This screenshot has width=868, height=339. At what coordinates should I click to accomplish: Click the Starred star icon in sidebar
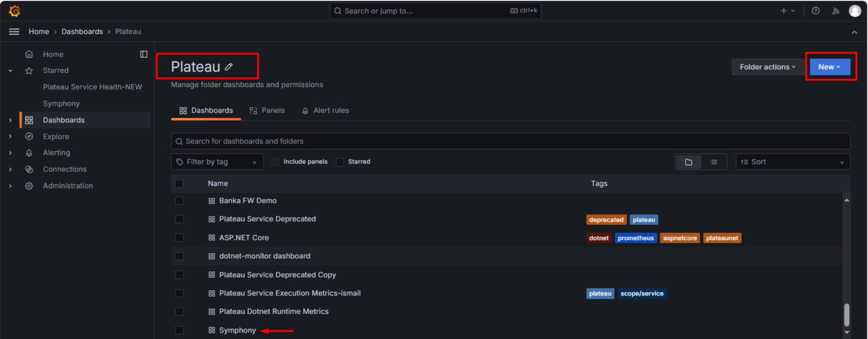click(x=29, y=71)
